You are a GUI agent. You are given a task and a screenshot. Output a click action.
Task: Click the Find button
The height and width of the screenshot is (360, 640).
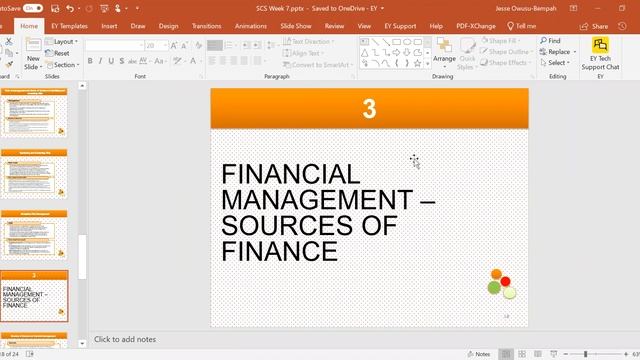coord(550,41)
